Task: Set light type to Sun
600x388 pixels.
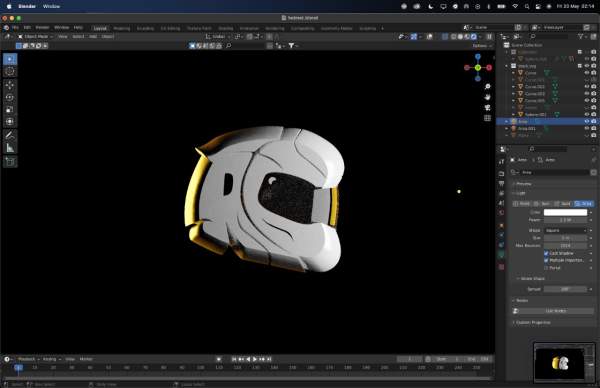Action: click(542, 204)
